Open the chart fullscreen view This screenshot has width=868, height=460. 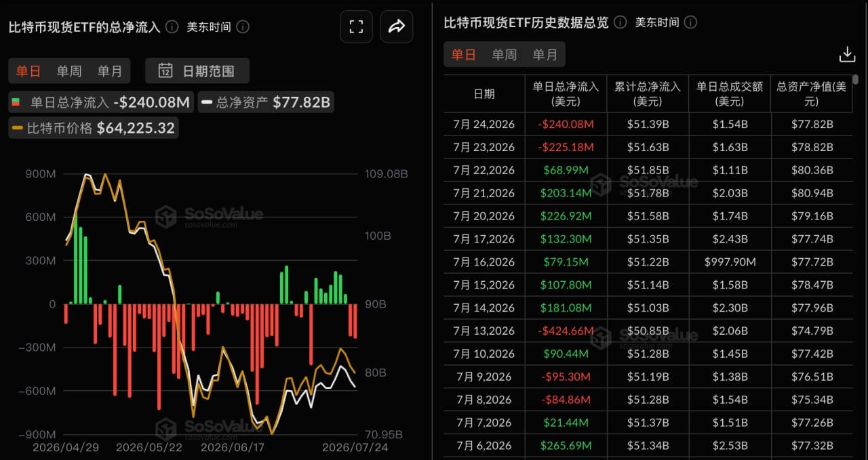[x=356, y=26]
